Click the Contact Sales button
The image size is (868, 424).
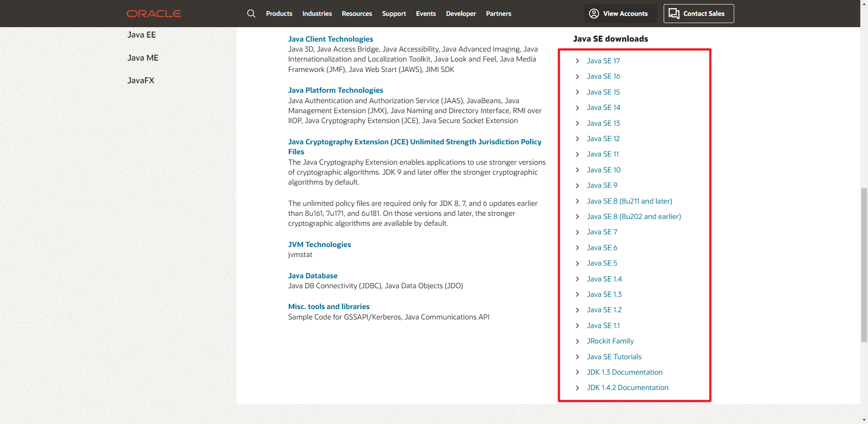(698, 14)
